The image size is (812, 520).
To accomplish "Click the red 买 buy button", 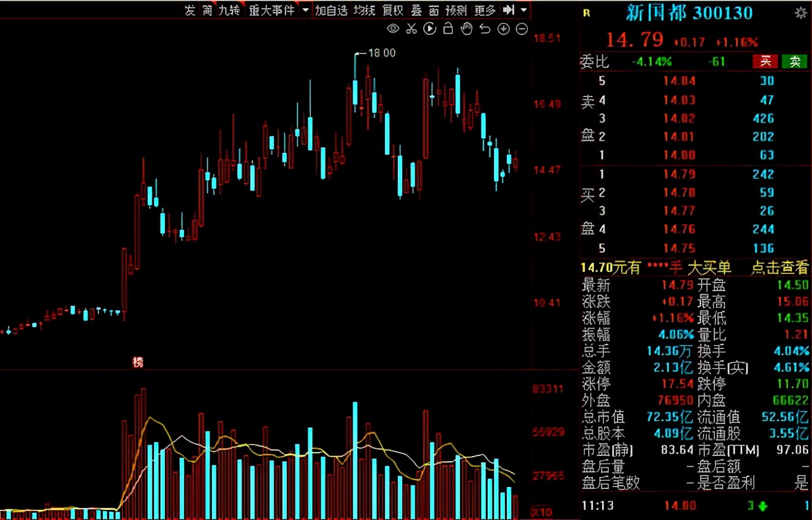I will coord(765,62).
